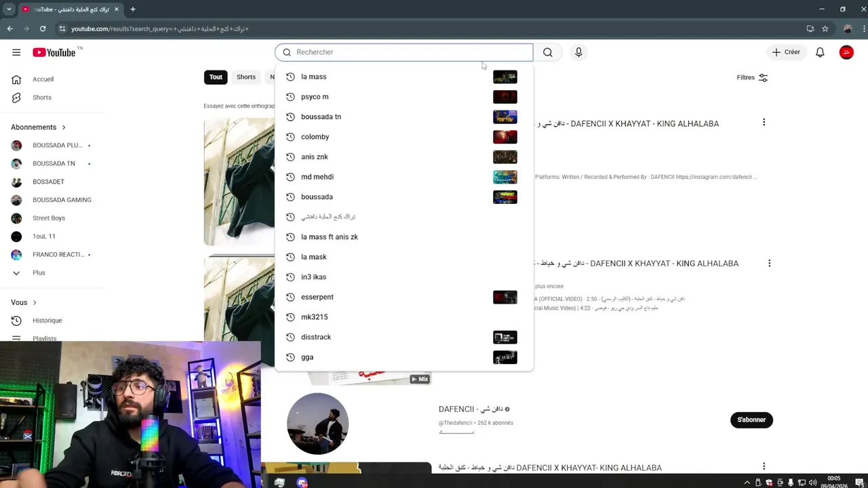Viewport: 868px width, 488px height.
Task: Bookmark this page with star icon
Action: [825, 28]
